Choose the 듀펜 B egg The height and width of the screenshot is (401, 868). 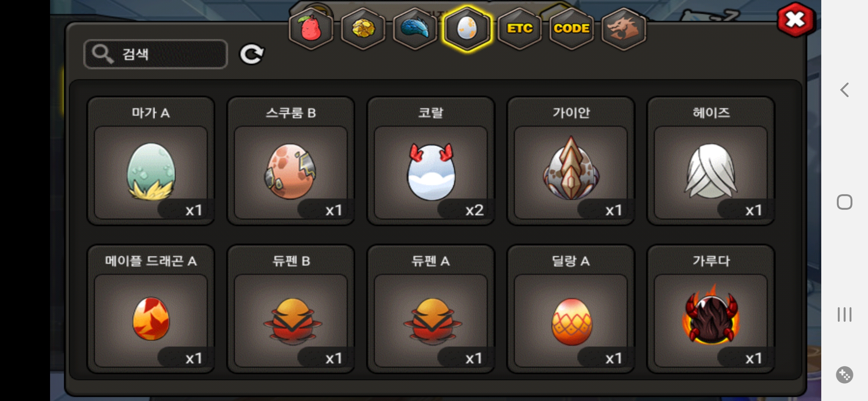(291, 309)
